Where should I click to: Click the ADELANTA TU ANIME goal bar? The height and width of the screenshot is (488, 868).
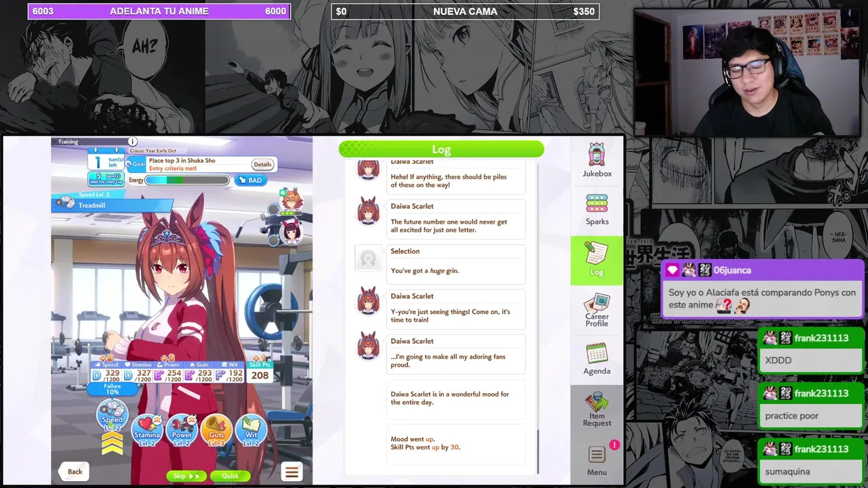click(x=159, y=12)
